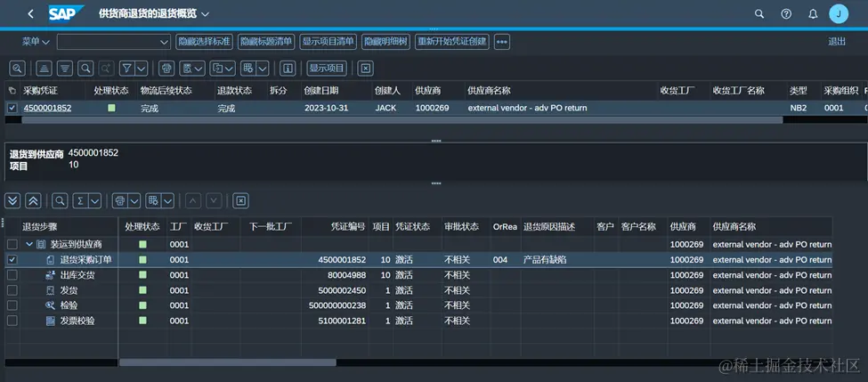Click the layout grid icon in lower toolbar

pyautogui.click(x=153, y=200)
